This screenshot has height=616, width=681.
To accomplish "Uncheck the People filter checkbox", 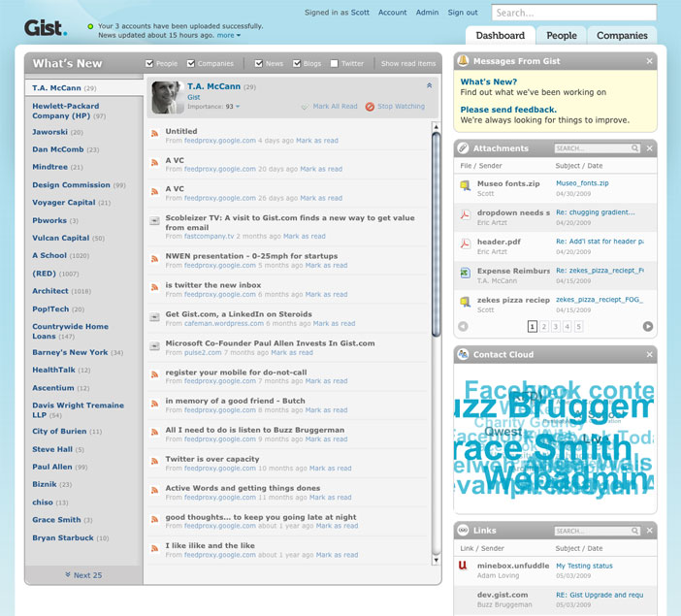I will 149,63.
